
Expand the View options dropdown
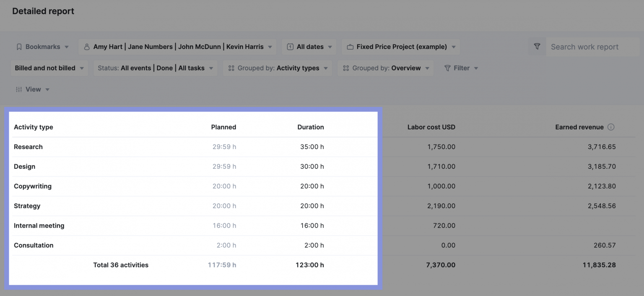(33, 89)
